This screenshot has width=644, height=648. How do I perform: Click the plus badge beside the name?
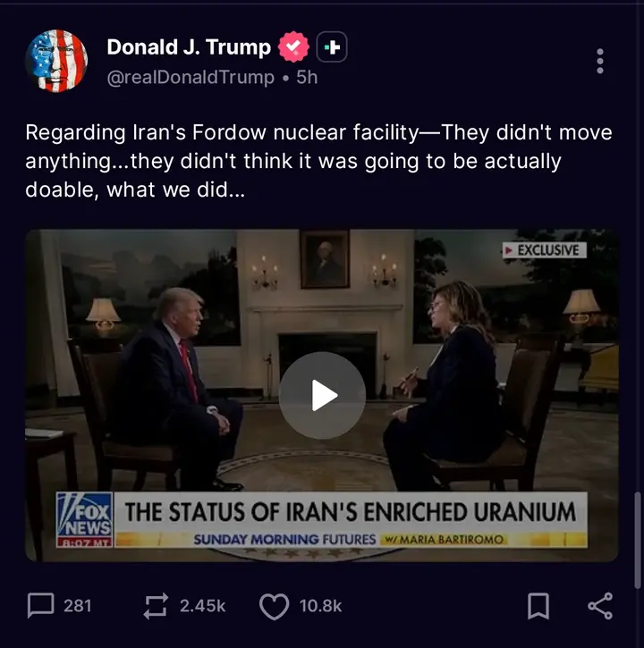click(332, 47)
